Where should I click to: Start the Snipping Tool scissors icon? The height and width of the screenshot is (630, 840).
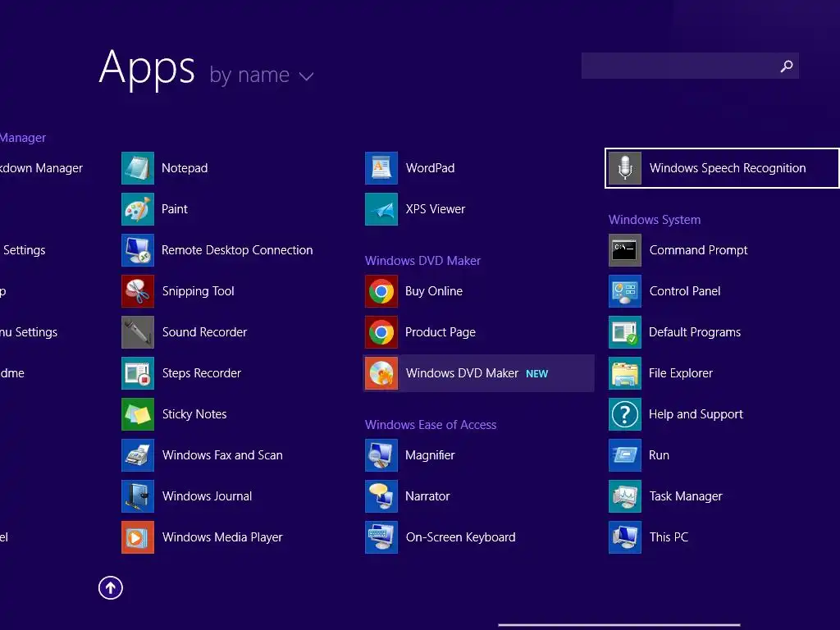(x=138, y=291)
